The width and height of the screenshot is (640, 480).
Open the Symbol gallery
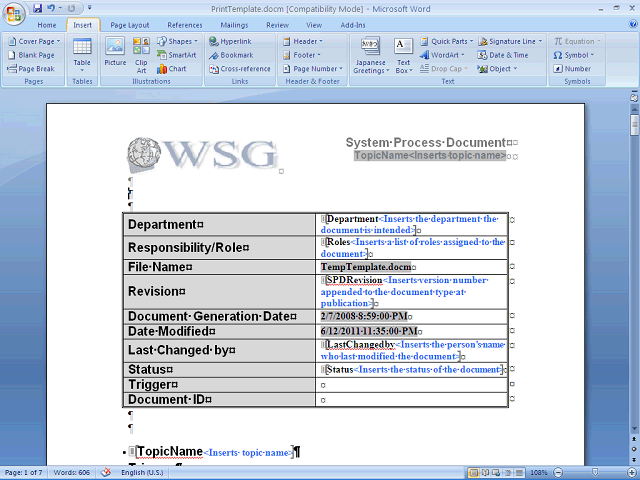pos(573,55)
